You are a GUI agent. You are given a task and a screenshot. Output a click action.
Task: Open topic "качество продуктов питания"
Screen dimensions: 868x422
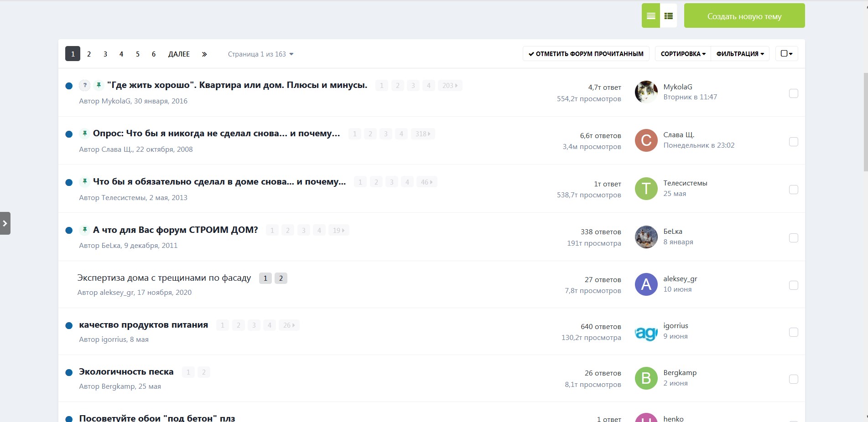coord(144,325)
